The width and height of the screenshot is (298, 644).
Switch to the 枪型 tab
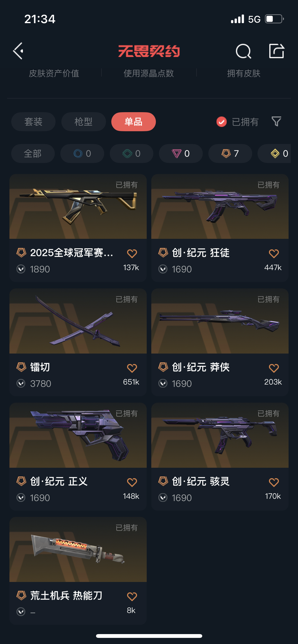point(84,122)
